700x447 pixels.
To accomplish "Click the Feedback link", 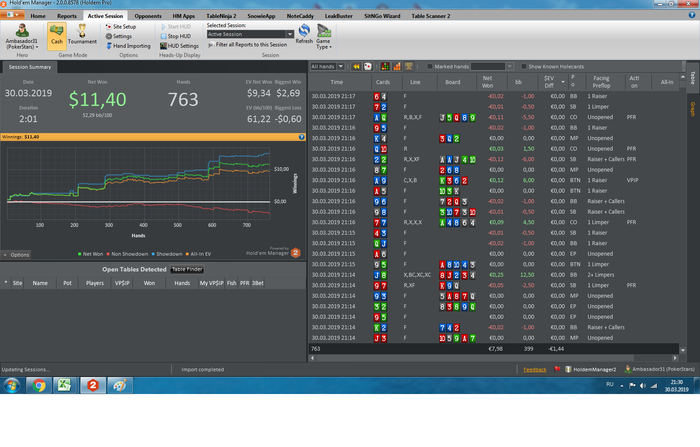I will coord(535,369).
